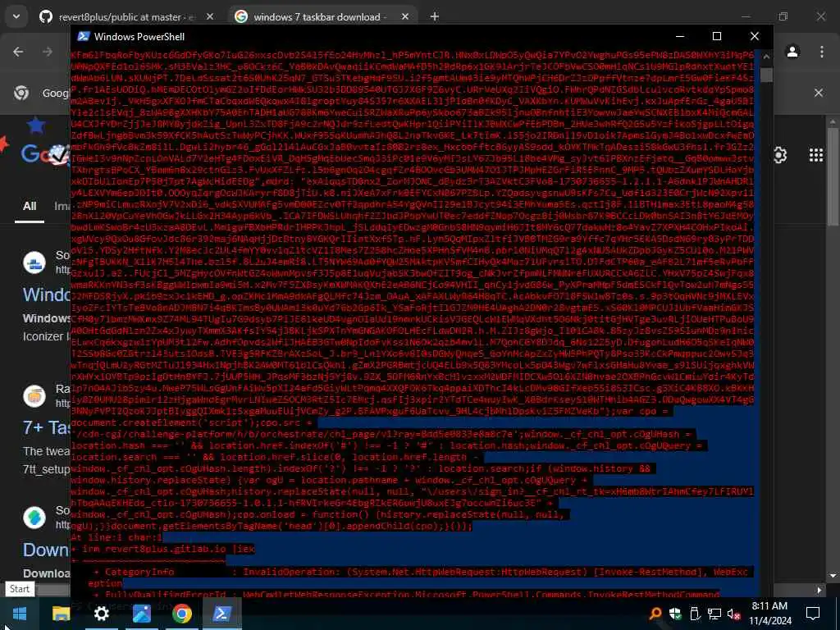Go back in Chrome
This screenshot has height=630, width=840.
tap(18, 52)
